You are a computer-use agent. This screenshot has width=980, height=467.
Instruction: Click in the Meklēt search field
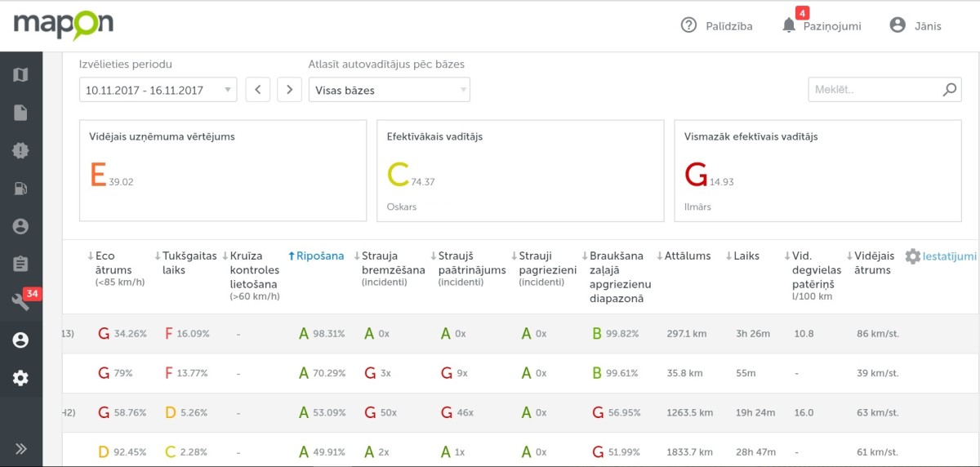point(874,90)
